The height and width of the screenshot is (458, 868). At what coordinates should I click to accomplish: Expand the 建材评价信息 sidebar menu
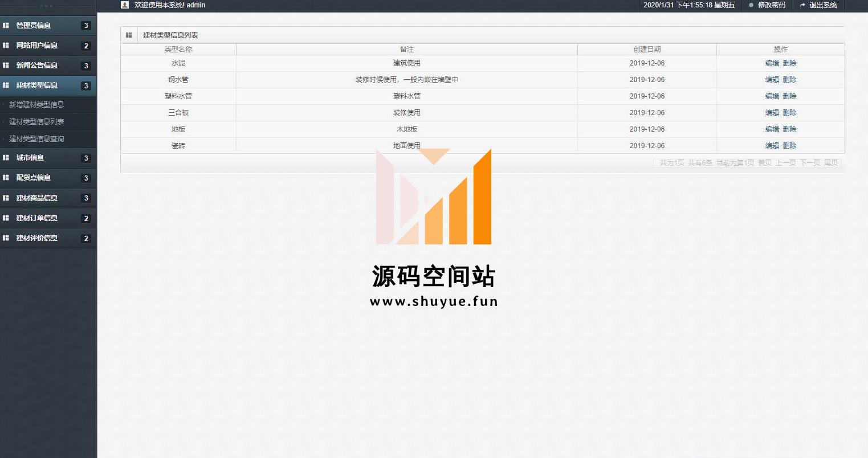48,238
